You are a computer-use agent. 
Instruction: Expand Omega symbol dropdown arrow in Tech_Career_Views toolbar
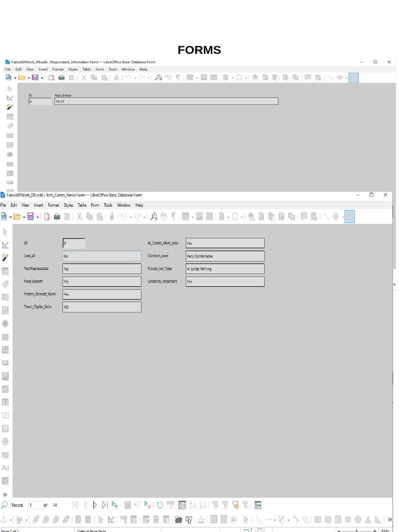click(241, 217)
